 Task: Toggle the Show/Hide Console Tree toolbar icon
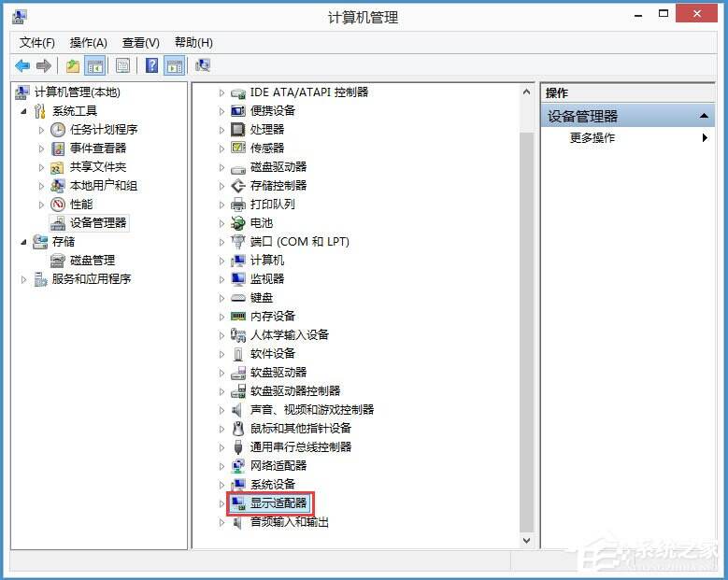(x=95, y=66)
